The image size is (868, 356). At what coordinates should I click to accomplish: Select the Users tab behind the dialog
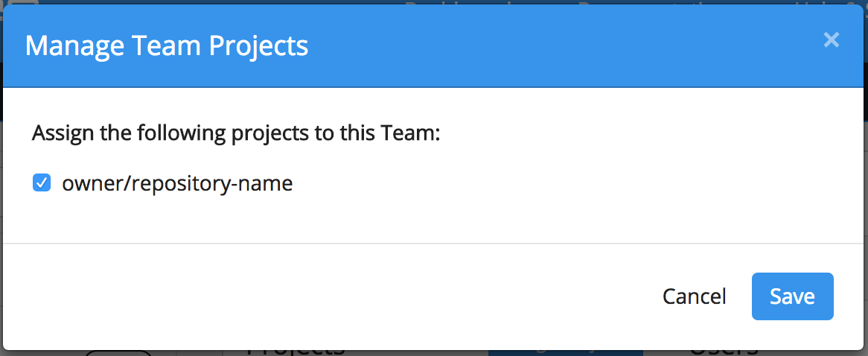[x=724, y=351]
